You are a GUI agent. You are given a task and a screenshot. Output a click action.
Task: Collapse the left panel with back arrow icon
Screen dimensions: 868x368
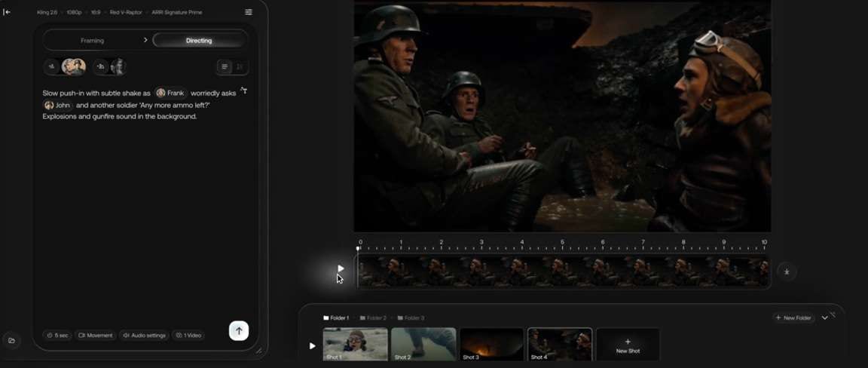[7, 11]
